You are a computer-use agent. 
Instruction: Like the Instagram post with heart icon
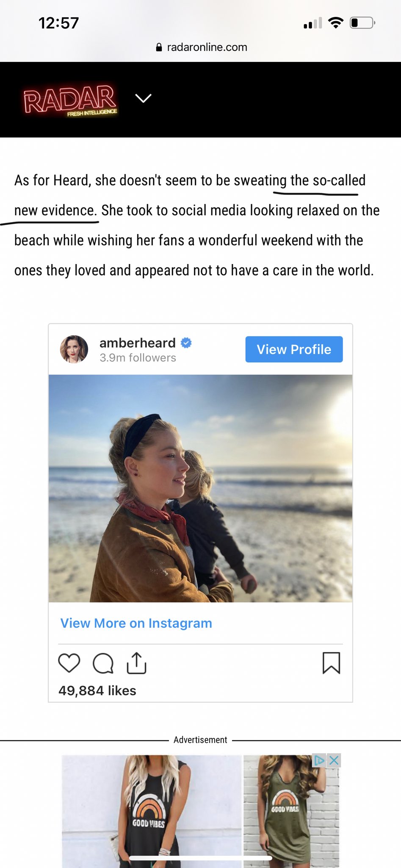tap(69, 663)
